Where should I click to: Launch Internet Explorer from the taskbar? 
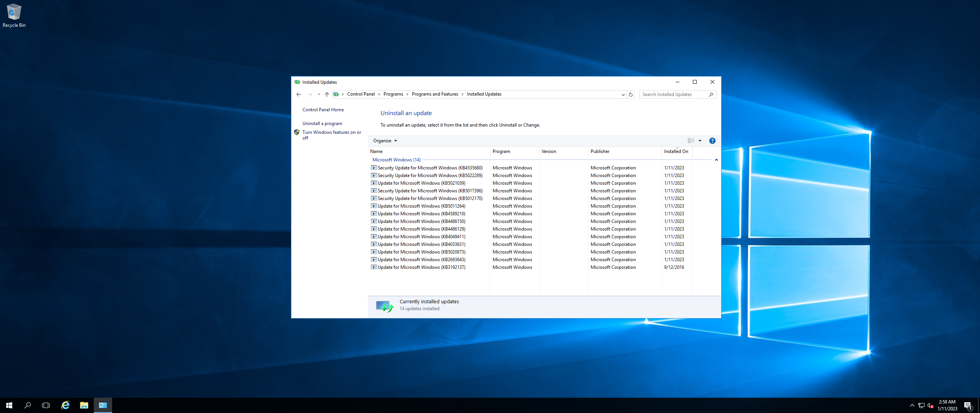[x=65, y=405]
